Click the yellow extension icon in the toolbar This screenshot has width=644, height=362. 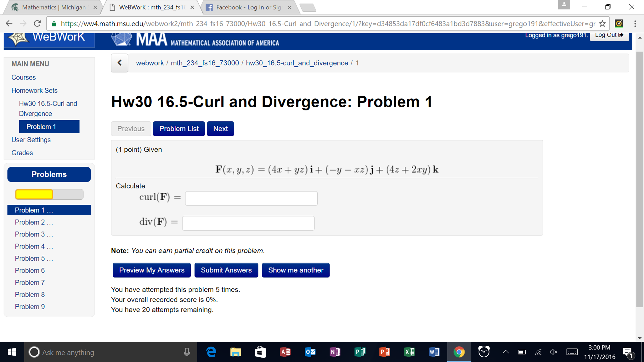619,24
